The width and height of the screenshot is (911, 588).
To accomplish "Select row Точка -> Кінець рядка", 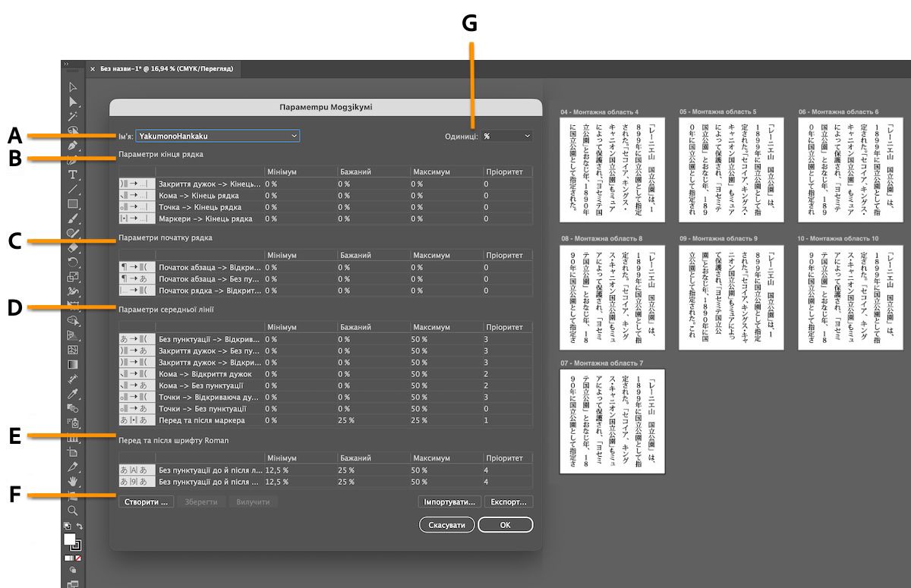I will click(x=326, y=206).
